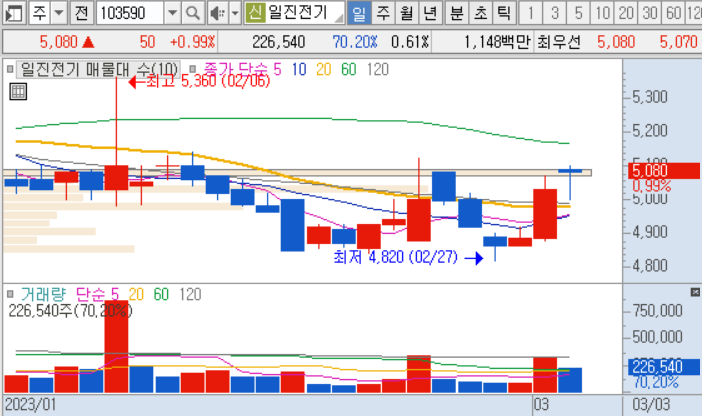Expand the dropdown arrow next to speaker icon

click(x=235, y=13)
